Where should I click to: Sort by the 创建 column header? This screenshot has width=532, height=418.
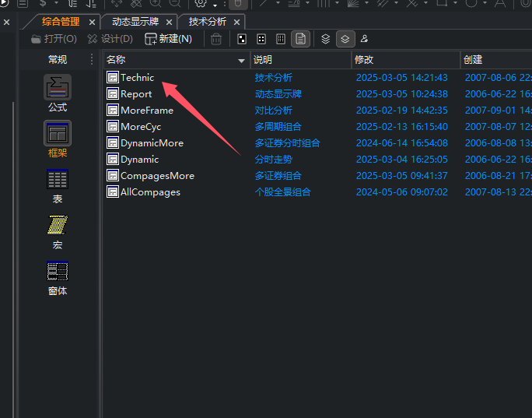click(496, 60)
